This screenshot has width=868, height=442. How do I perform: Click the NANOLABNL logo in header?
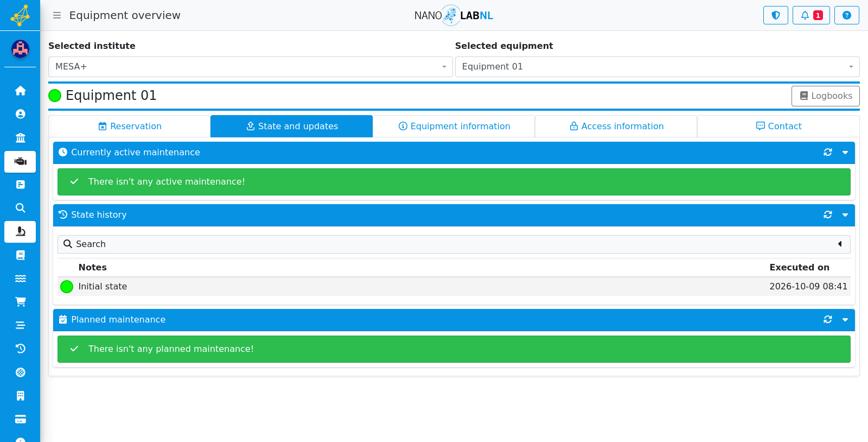coord(454,15)
